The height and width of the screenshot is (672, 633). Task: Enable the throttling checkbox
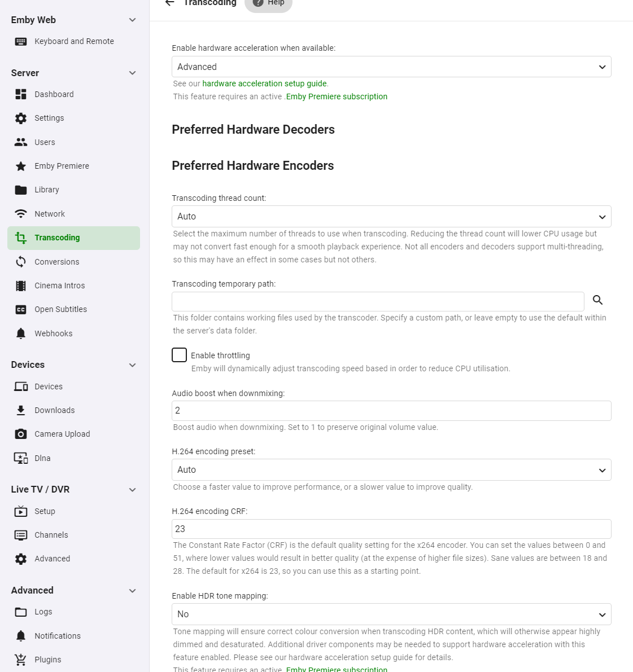(180, 355)
